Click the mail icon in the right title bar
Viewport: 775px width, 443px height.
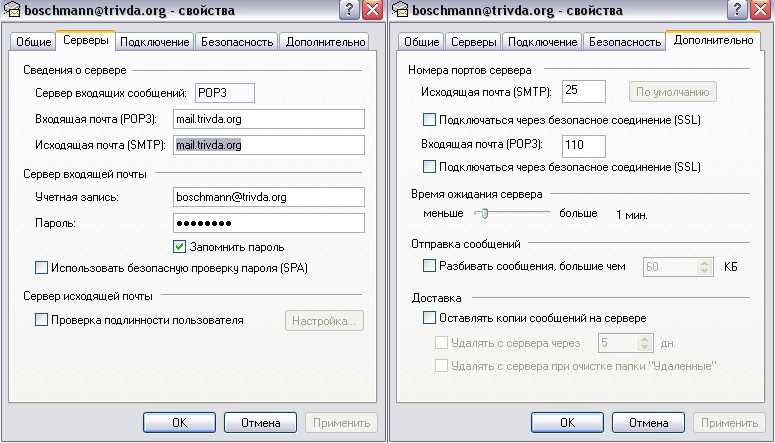click(x=403, y=10)
